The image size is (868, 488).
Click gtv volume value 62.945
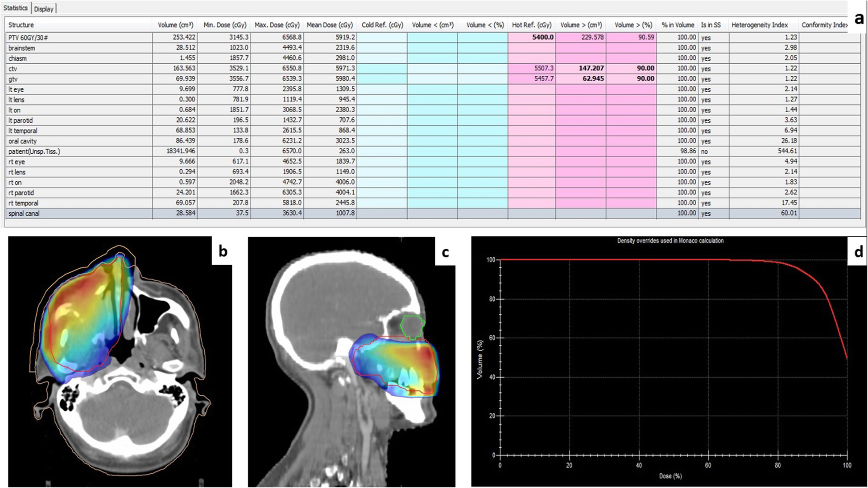[x=593, y=78]
